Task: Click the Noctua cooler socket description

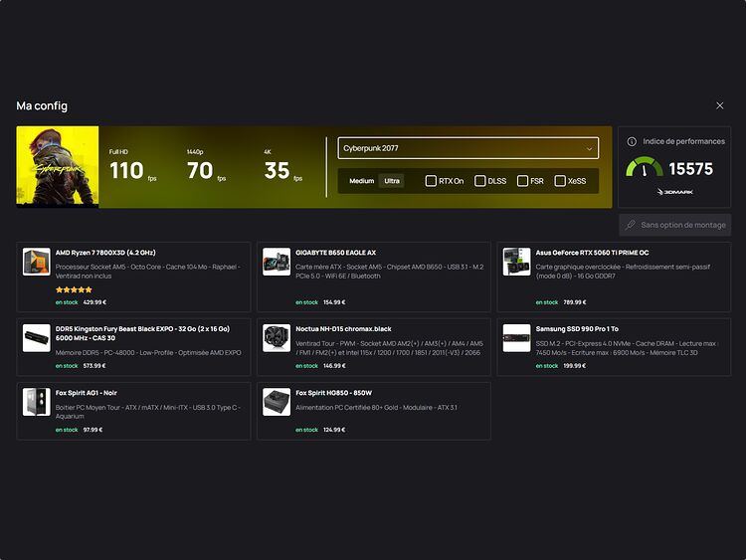Action: [x=389, y=348]
